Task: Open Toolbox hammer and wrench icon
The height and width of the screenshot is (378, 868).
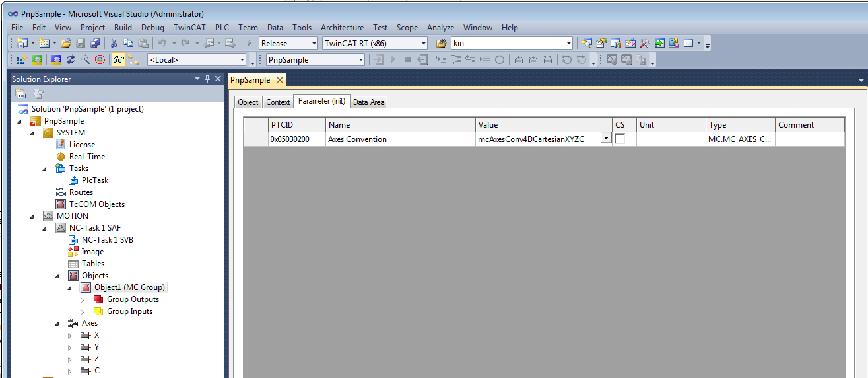Action: click(x=644, y=43)
